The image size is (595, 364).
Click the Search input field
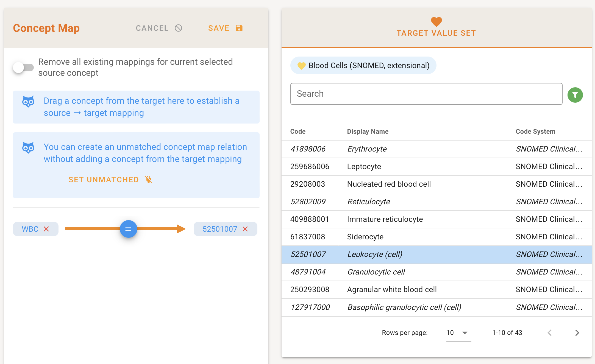tap(426, 94)
